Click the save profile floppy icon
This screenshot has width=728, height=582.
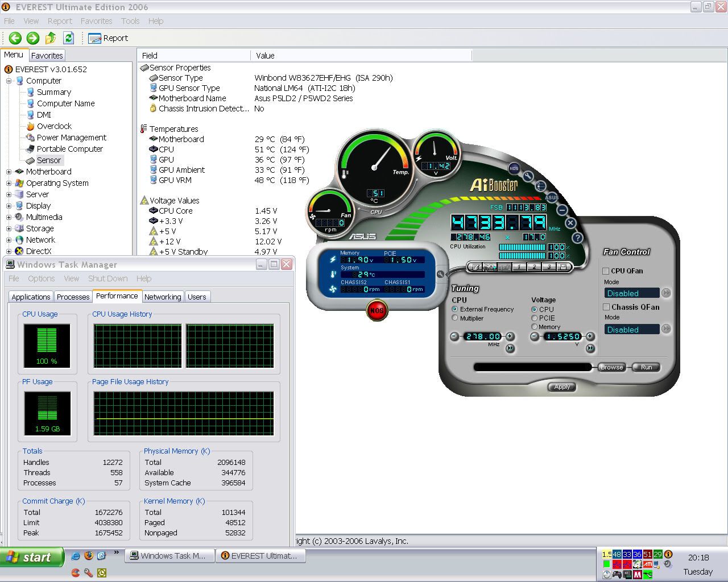564,267
